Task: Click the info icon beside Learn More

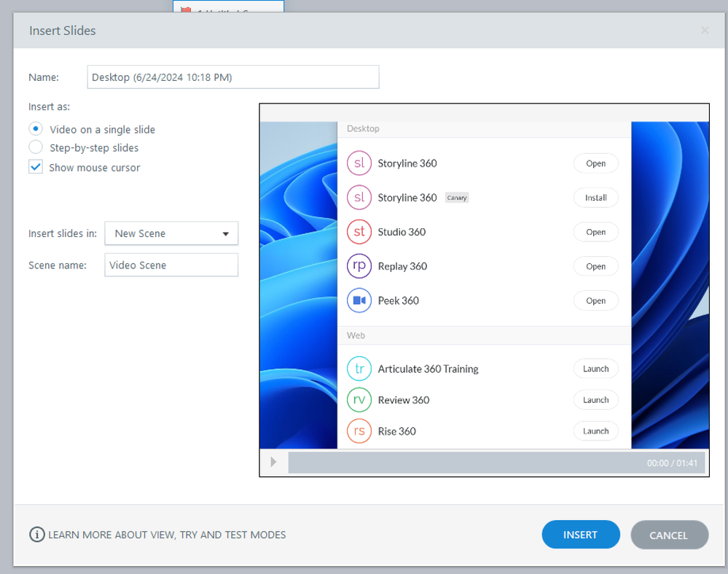Action: (36, 535)
